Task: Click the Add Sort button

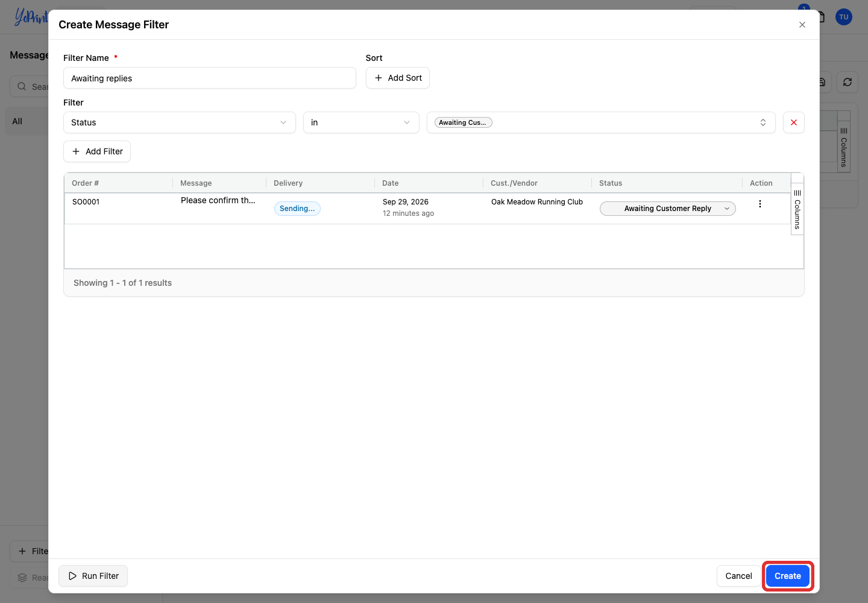Action: (398, 78)
